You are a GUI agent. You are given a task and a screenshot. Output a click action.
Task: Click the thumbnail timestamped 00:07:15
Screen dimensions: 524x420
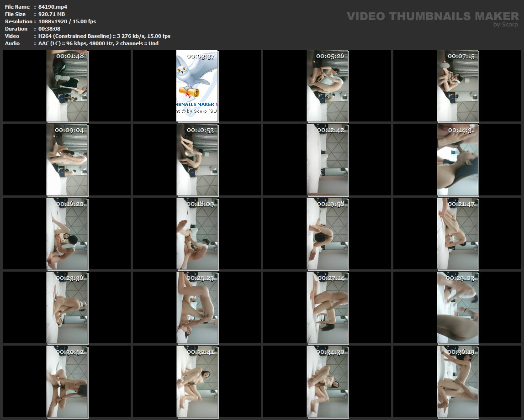pyautogui.click(x=458, y=86)
